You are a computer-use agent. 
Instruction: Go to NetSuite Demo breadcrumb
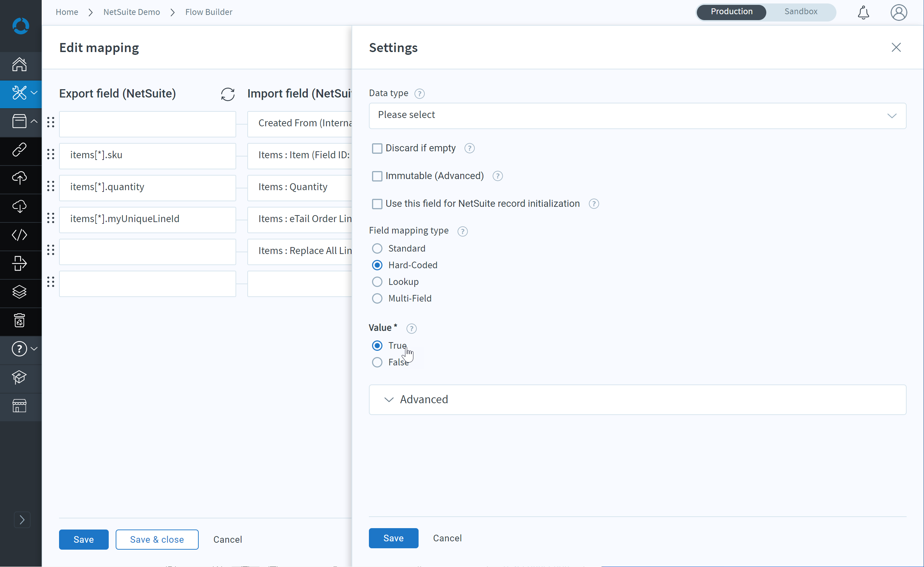click(131, 12)
